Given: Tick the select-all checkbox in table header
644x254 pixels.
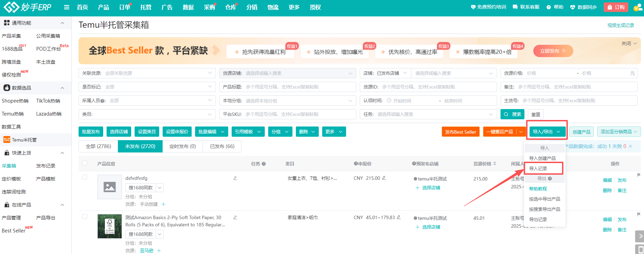Looking at the screenshot, I should coord(85,163).
